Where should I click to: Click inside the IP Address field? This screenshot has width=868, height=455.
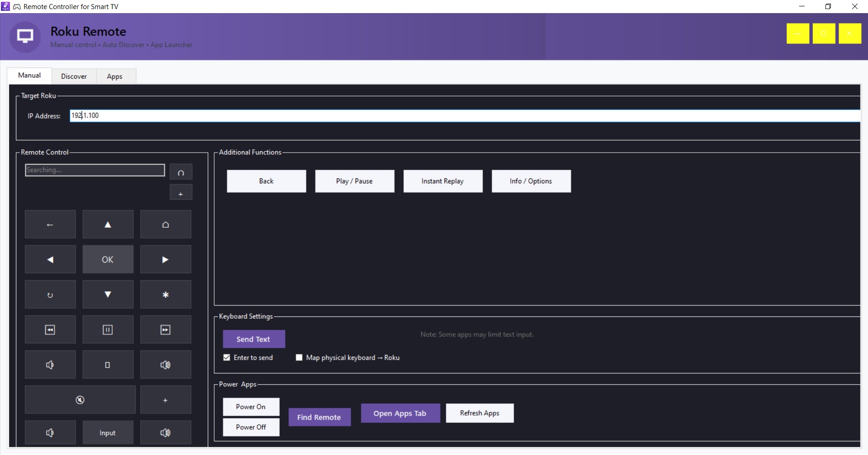(x=272, y=115)
